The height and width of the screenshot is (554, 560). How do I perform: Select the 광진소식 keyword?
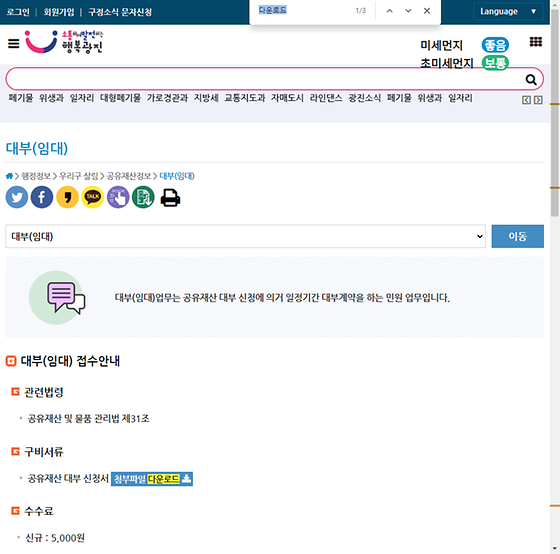[x=365, y=98]
